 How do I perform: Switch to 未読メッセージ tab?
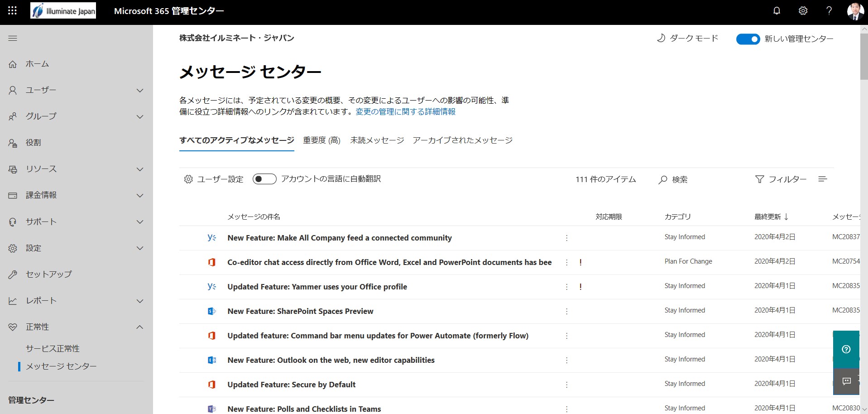377,140
